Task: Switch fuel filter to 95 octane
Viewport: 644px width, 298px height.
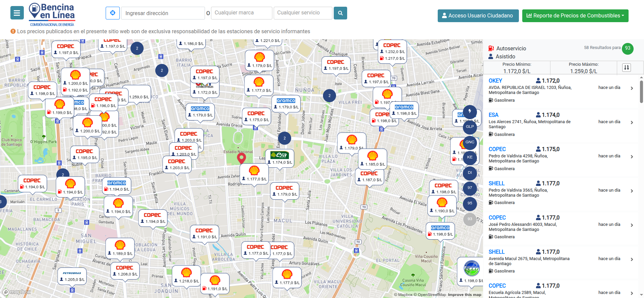Action: [x=470, y=203]
